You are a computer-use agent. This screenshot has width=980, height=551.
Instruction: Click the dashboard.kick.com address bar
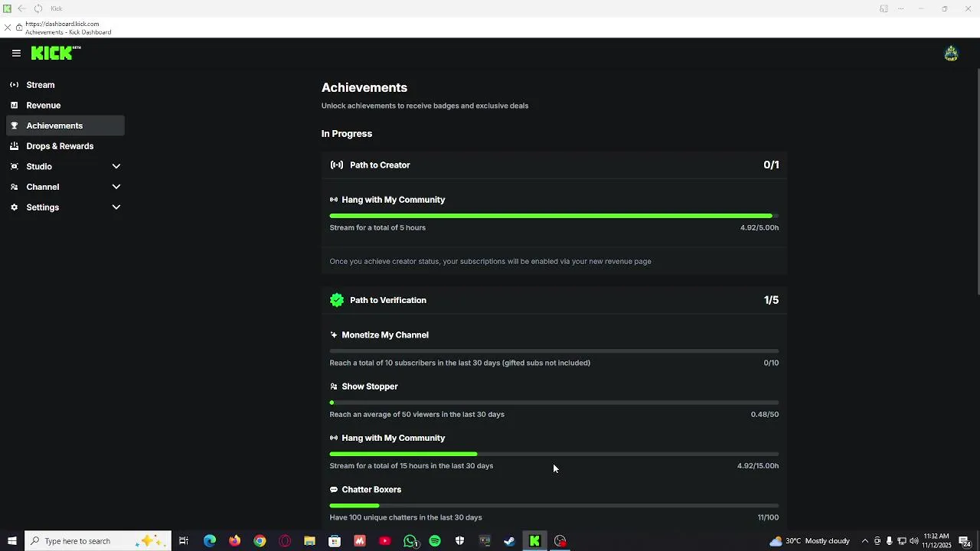(63, 24)
